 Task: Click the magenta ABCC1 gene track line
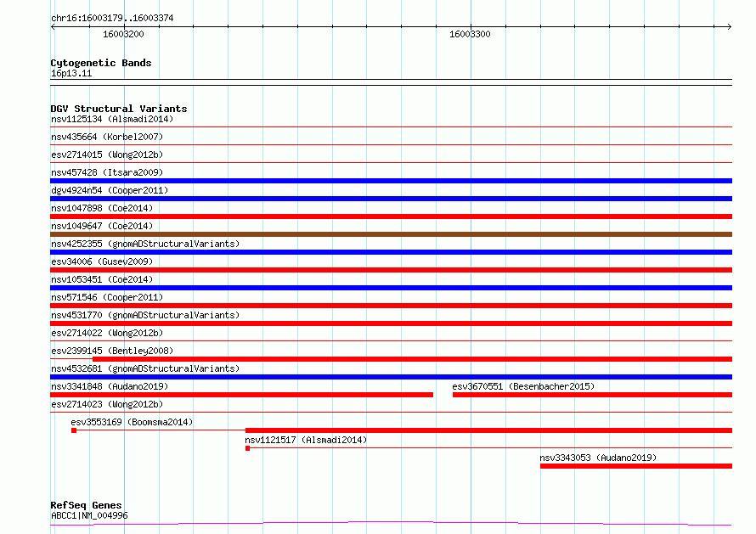(391, 524)
